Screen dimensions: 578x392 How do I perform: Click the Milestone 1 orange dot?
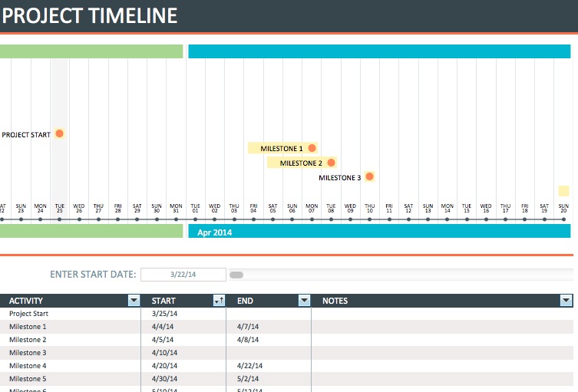pyautogui.click(x=312, y=148)
